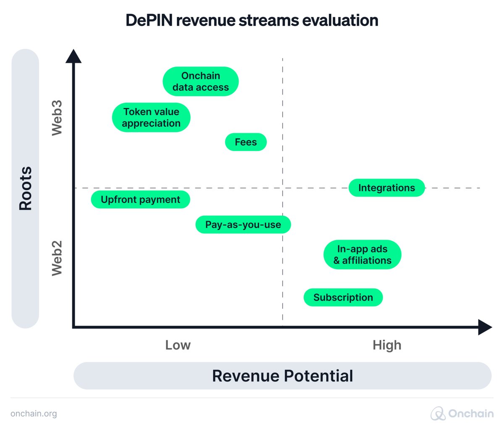Image resolution: width=504 pixels, height=431 pixels.
Task: Select the 'In-app ads & affiliations' bubble
Action: [x=362, y=254]
